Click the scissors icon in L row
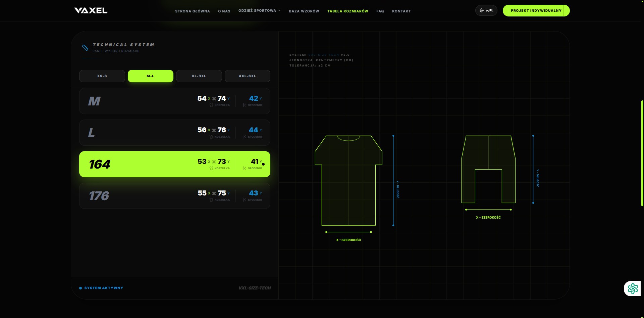Image resolution: width=644 pixels, height=318 pixels. (x=244, y=137)
